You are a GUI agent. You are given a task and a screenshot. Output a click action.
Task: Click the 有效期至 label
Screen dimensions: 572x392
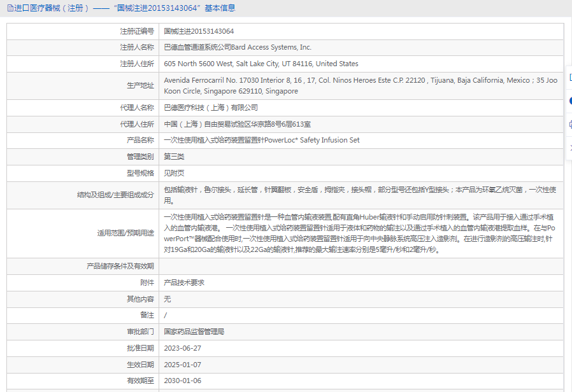click(x=140, y=381)
